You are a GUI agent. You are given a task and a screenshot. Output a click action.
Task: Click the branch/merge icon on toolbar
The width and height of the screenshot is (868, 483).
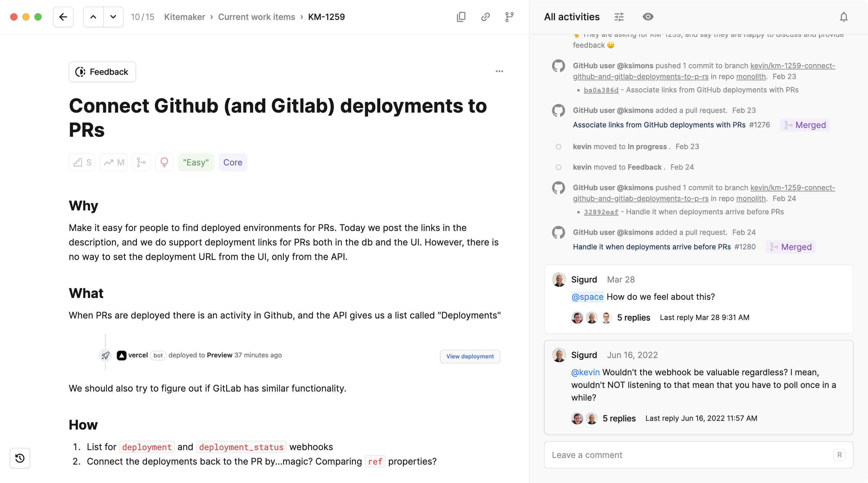point(508,17)
